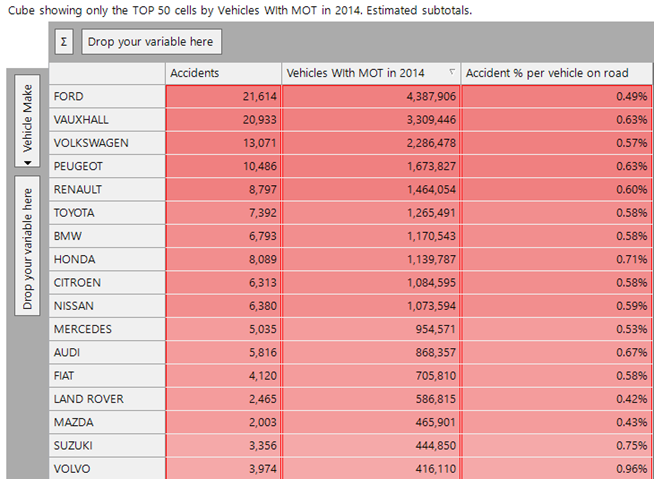Select the Accidents column header
Screen dimensions: 654x479
(x=223, y=73)
